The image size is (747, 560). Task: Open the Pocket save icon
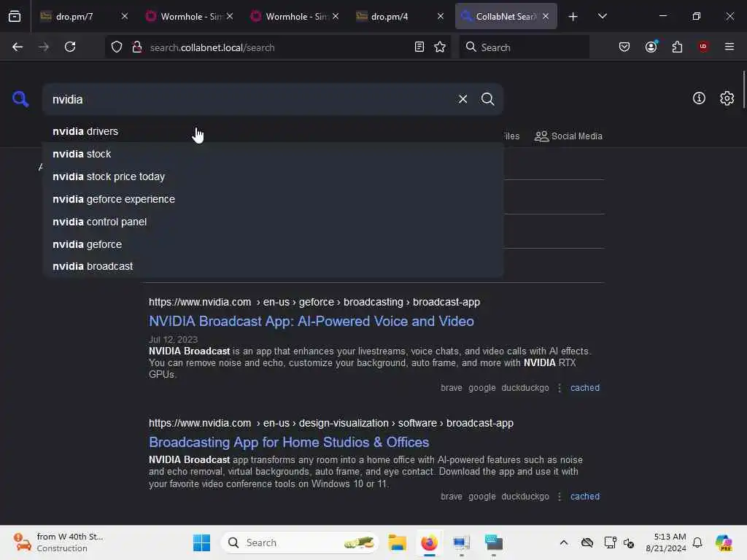pyautogui.click(x=624, y=47)
